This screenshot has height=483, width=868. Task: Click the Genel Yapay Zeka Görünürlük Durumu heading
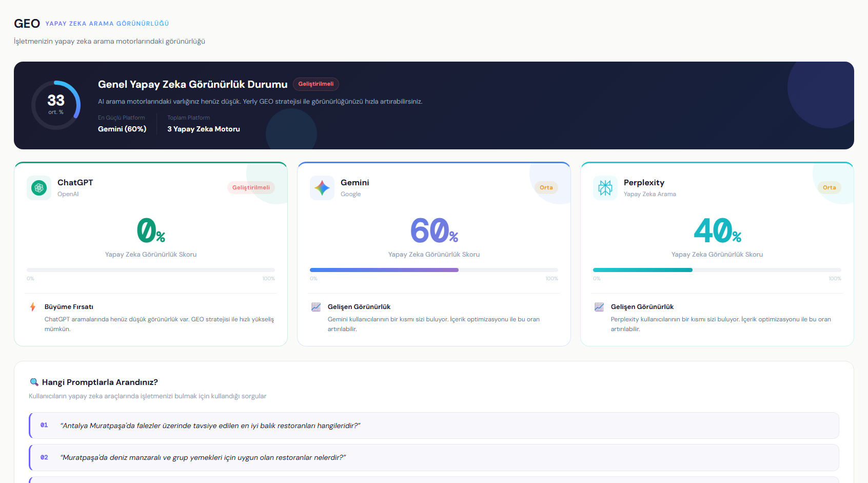[x=193, y=84]
